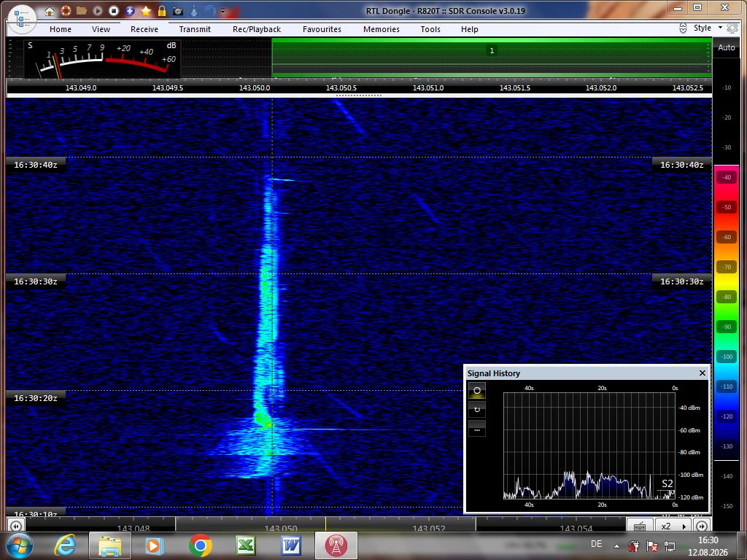
Task: Open the x2 zoom dropdown
Action: (x=673, y=526)
